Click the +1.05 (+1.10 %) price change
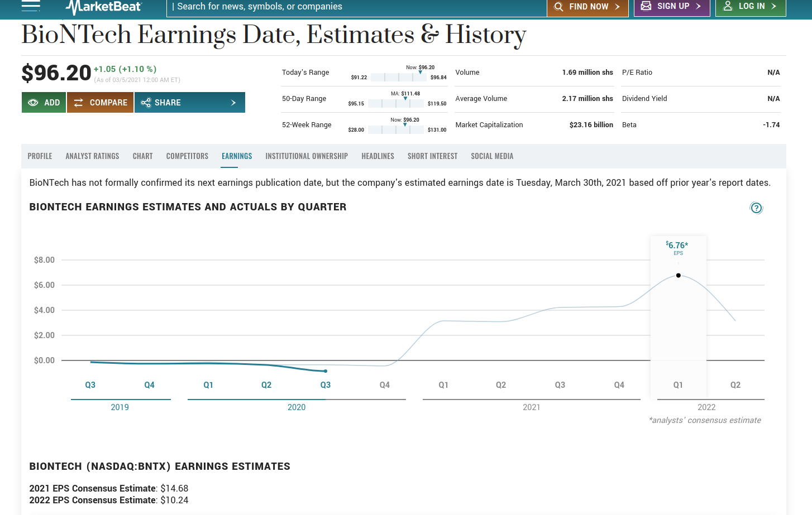The width and height of the screenshot is (812, 515). coord(125,69)
